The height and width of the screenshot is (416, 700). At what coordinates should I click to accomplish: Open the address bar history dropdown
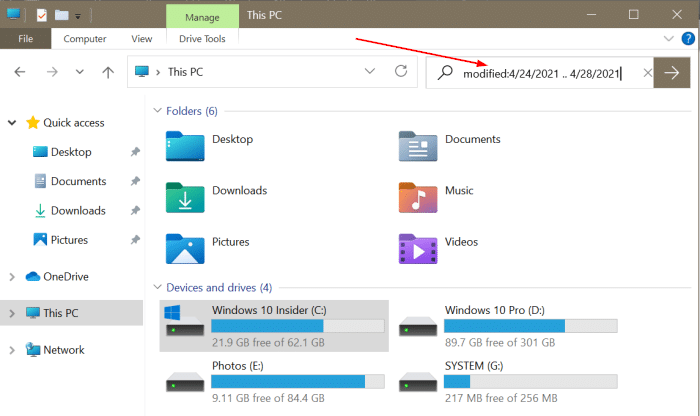[x=370, y=71]
